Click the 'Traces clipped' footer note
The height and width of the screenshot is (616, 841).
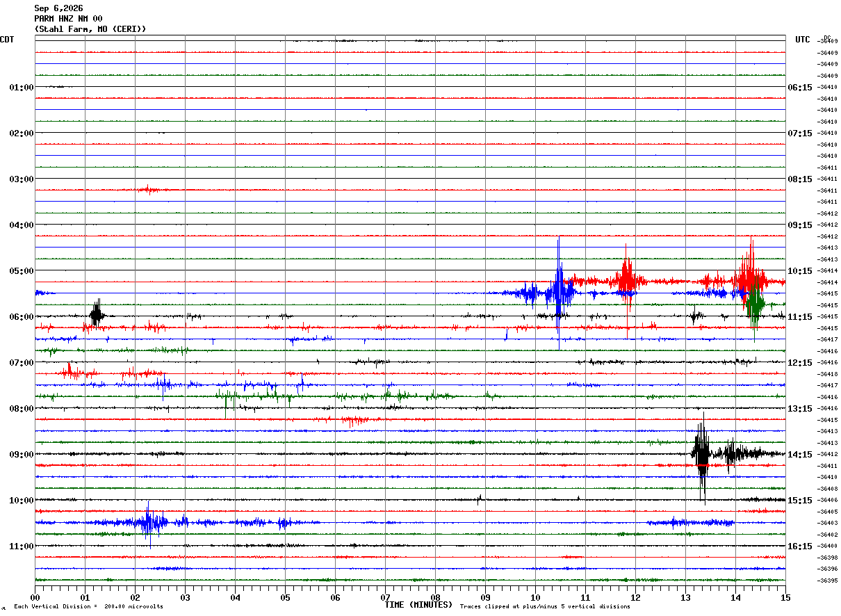(x=545, y=606)
